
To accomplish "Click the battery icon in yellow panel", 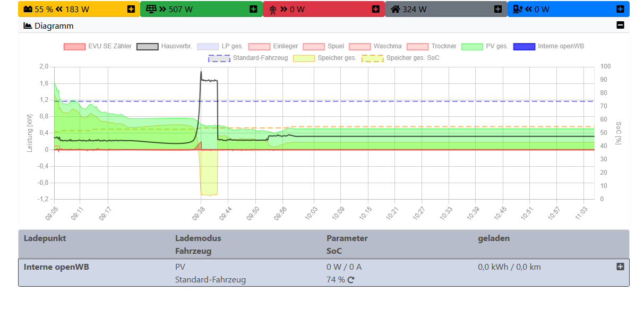I will click(x=28, y=9).
